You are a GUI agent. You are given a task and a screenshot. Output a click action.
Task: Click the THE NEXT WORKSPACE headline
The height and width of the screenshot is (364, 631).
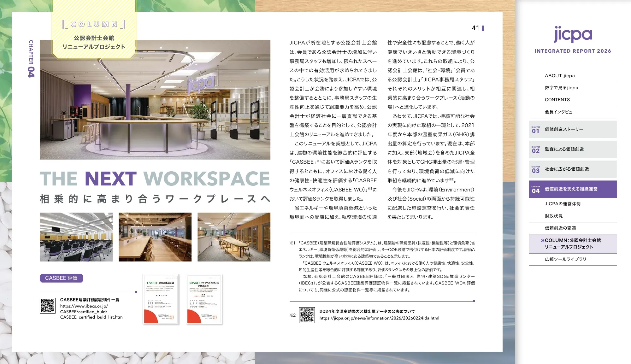[x=155, y=179]
